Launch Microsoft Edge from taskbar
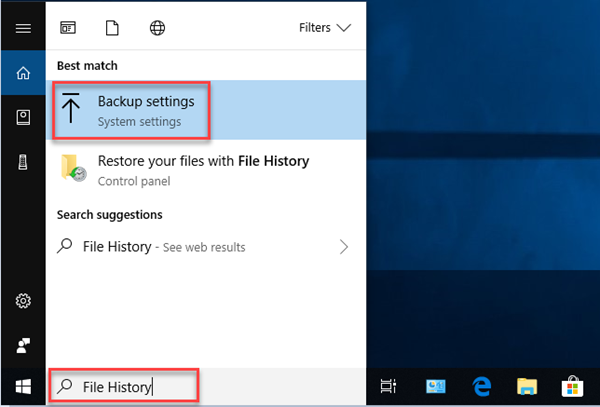 point(481,387)
